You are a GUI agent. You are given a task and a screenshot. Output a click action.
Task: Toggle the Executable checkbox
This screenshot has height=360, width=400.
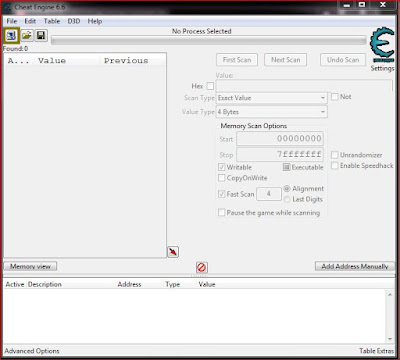coord(287,167)
